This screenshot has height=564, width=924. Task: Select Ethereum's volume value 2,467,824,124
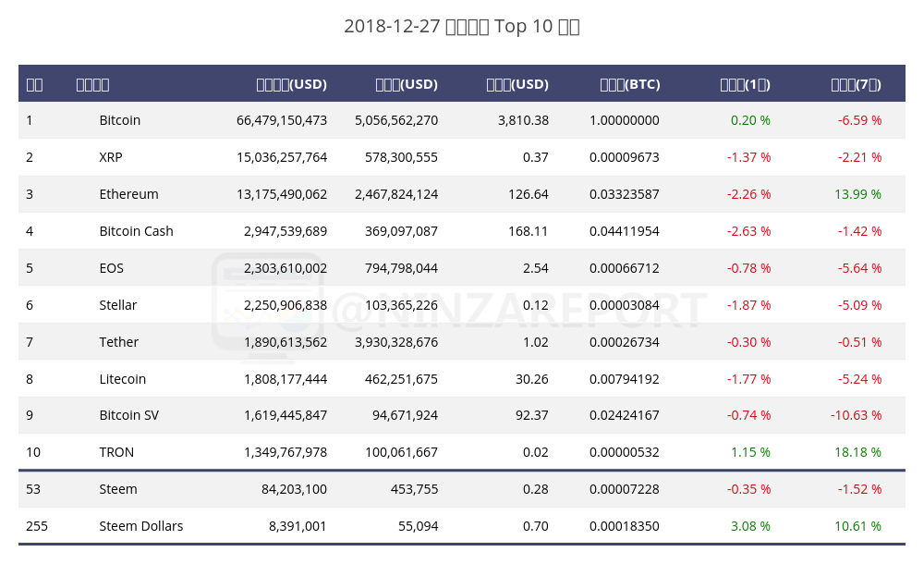point(396,194)
